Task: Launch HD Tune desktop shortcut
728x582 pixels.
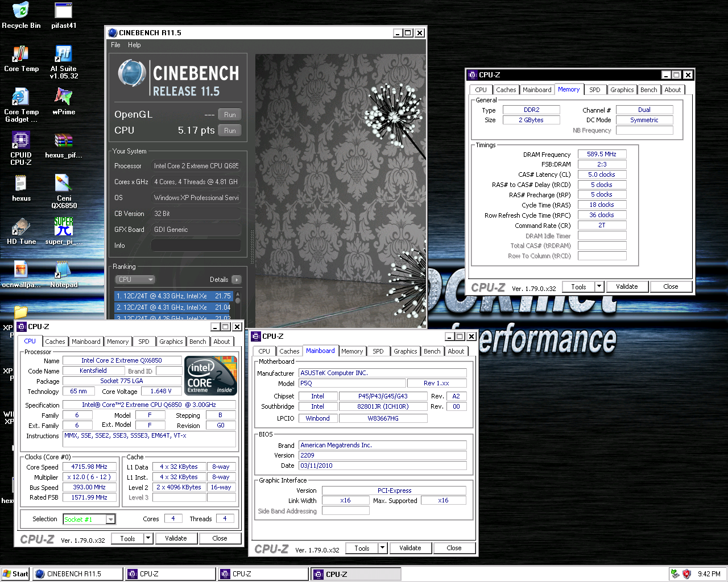Action: pos(21,231)
